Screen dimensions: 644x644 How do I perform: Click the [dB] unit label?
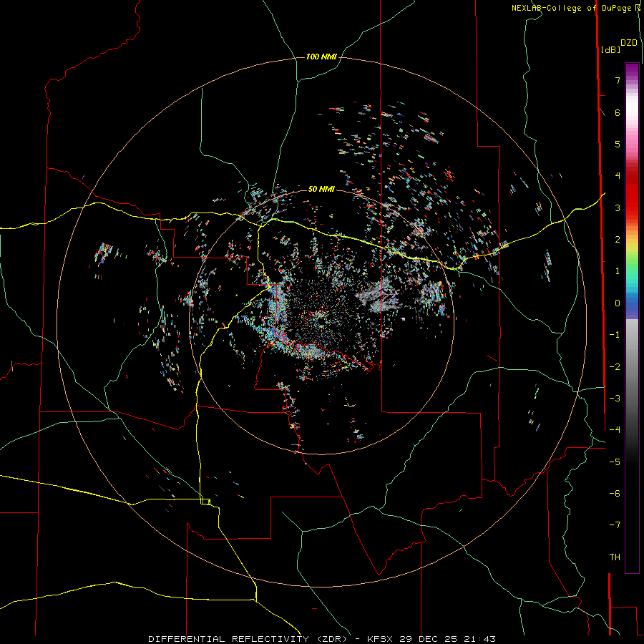point(610,49)
